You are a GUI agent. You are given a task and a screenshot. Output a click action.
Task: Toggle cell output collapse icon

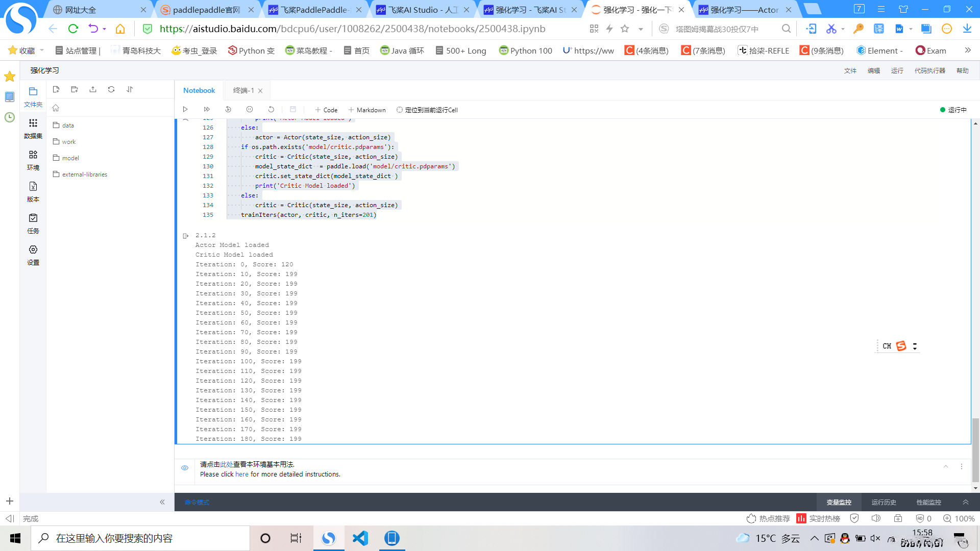(186, 236)
